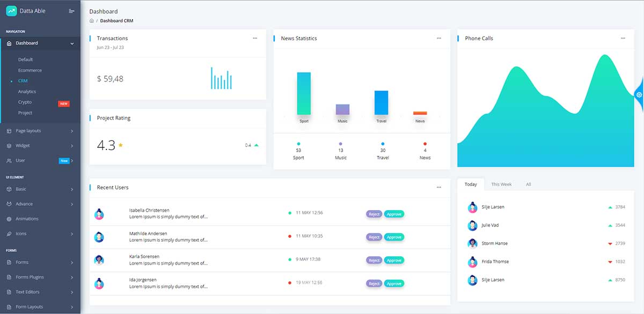Click the Animations sidebar icon
Screen dimensions: 644x314
(9, 219)
